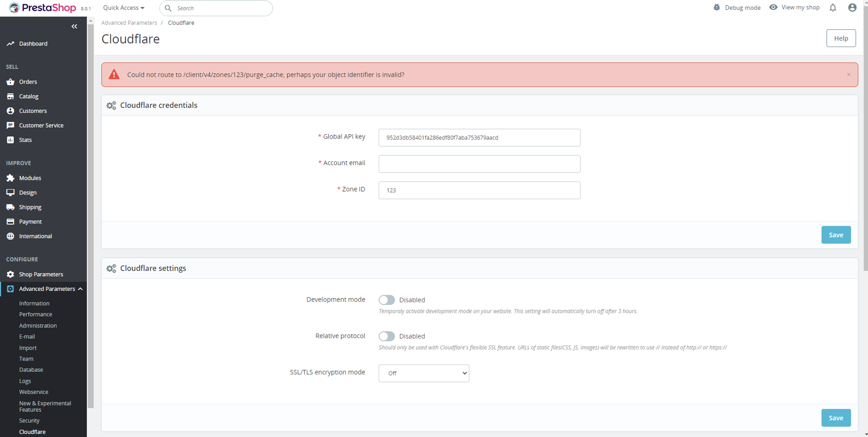Open E-mail submenu item
868x437 pixels.
pyautogui.click(x=27, y=336)
